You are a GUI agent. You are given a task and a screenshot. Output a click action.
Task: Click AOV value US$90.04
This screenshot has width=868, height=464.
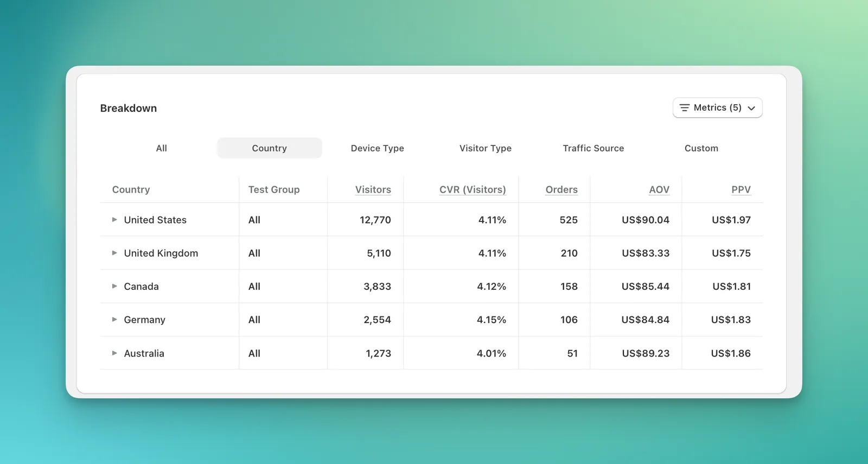point(646,220)
